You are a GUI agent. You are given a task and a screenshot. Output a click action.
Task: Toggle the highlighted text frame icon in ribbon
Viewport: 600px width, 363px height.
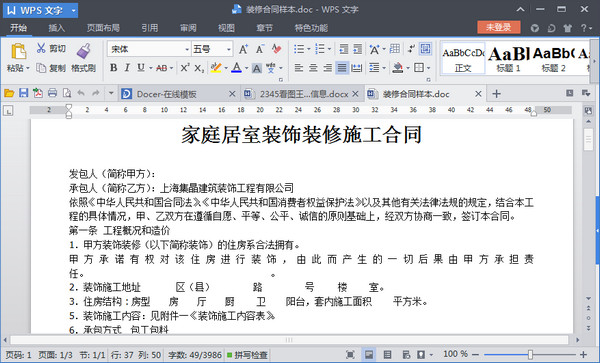click(x=425, y=49)
